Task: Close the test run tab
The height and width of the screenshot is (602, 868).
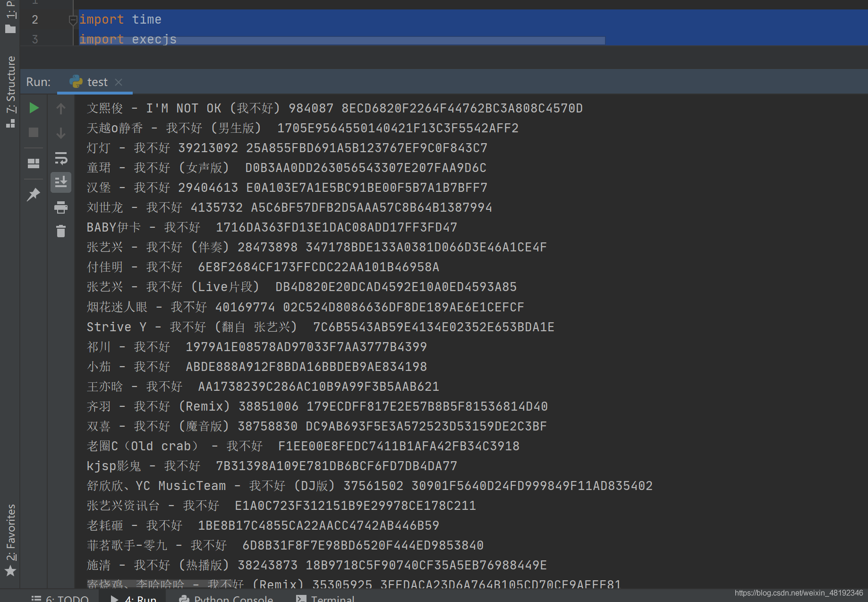Action: coord(119,82)
